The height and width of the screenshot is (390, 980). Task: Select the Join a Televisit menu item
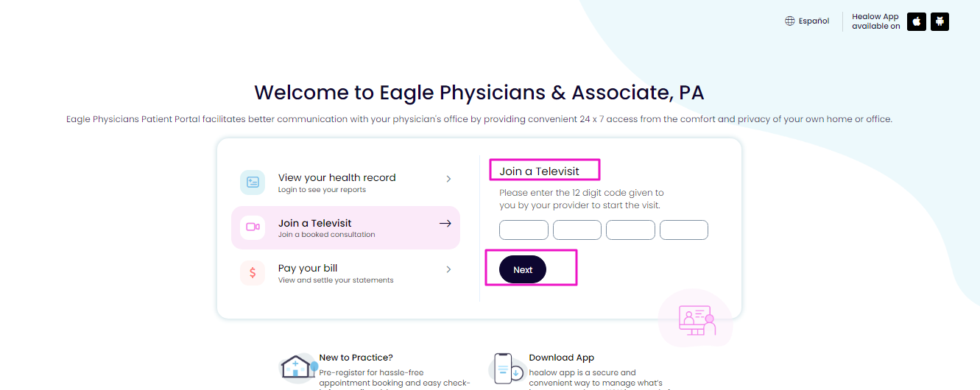(346, 227)
